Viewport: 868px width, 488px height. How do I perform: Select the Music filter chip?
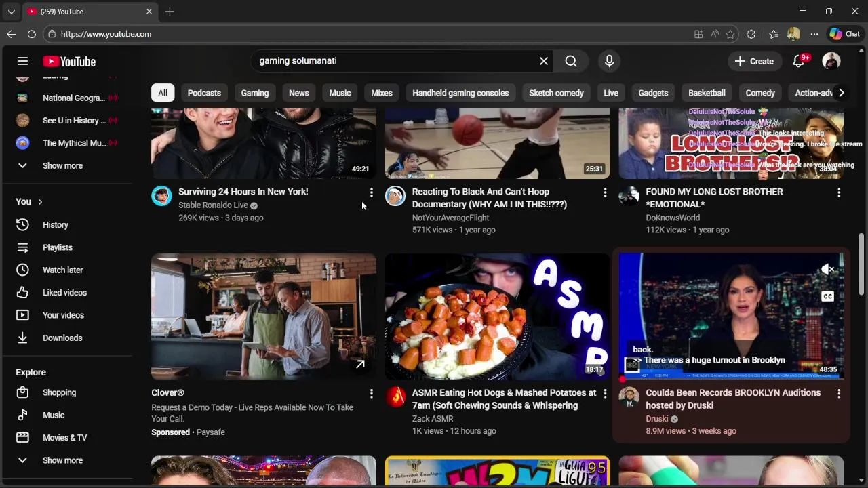(340, 93)
